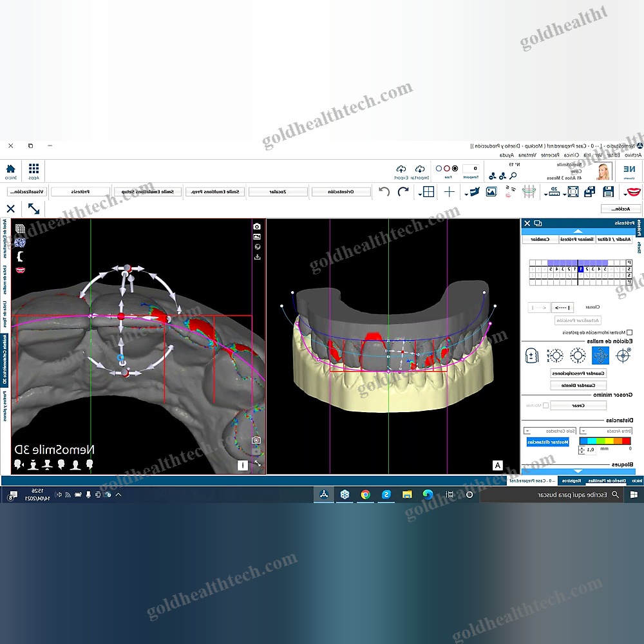
Task: Click the jaw model toolbar icon
Action: (475, 192)
